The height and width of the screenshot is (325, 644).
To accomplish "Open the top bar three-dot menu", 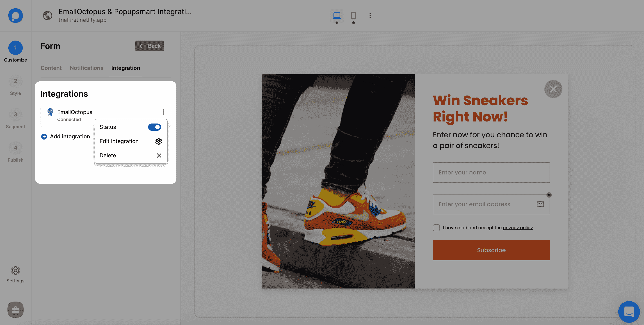I will coord(370,16).
